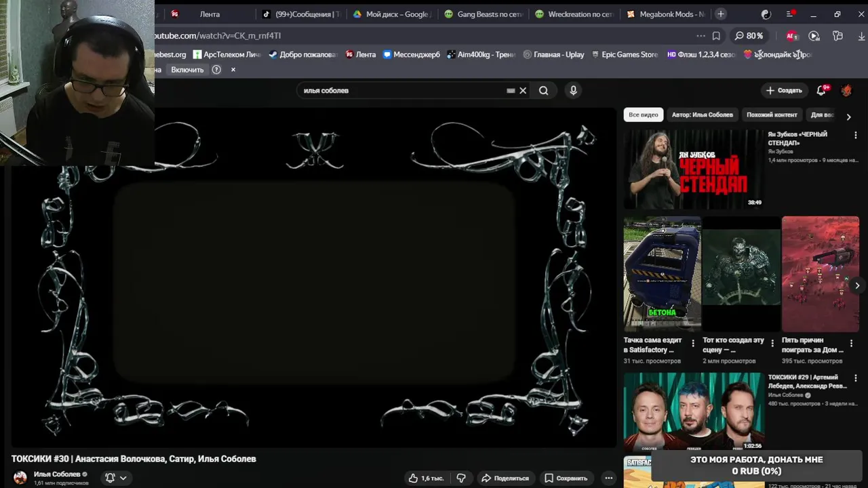
Task: Select the Похожий контент chip
Action: tap(772, 115)
